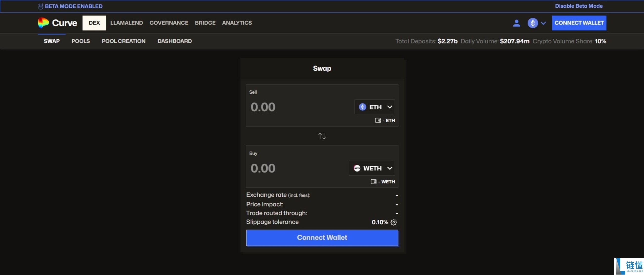
Task: Switch to the POOLS tab
Action: [81, 41]
